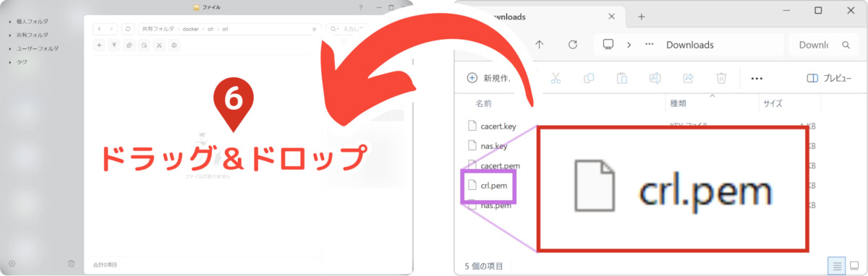868x276 pixels.
Task: Click the upload icon in NAS toolbar
Action: pos(114,45)
